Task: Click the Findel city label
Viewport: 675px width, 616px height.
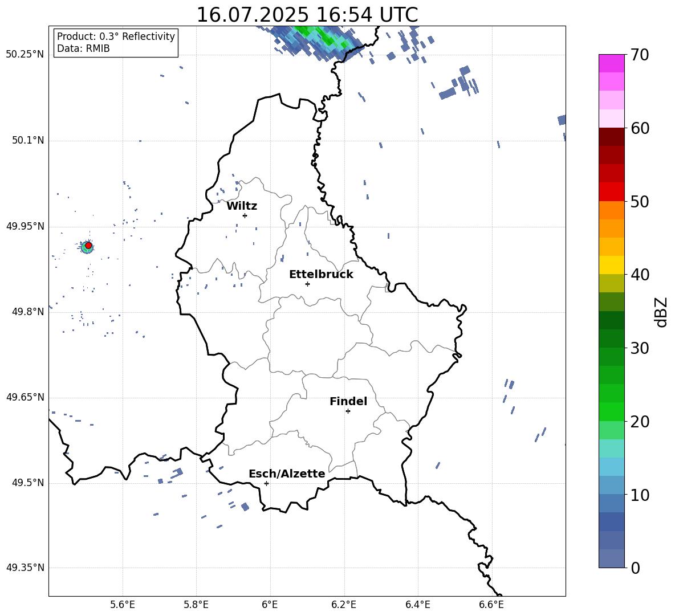Action: (x=348, y=401)
